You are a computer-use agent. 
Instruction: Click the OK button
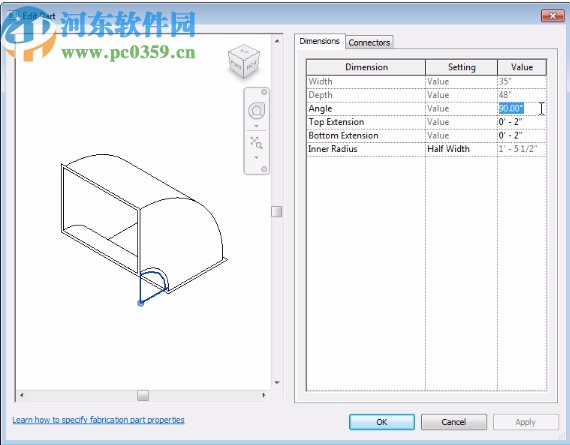[382, 422]
